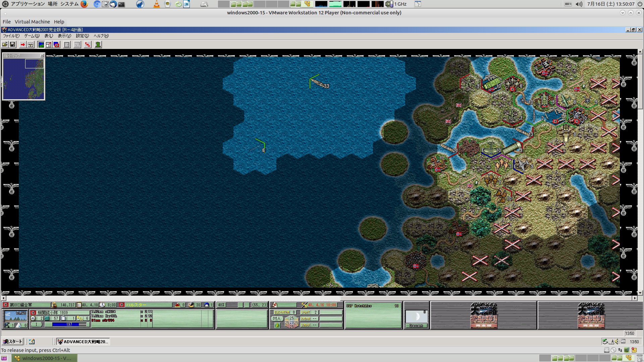Open the grid table toolbar icon
Image resolution: width=644 pixels, height=362 pixels.
coord(67,45)
